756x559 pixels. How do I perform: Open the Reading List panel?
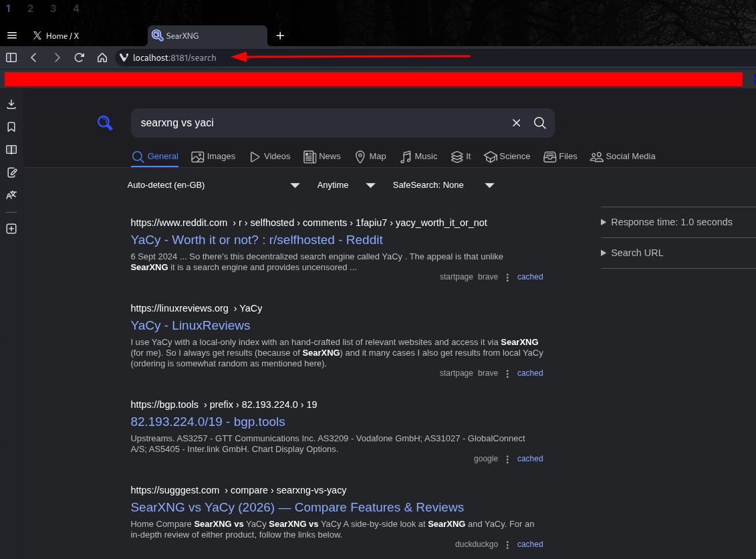click(11, 150)
